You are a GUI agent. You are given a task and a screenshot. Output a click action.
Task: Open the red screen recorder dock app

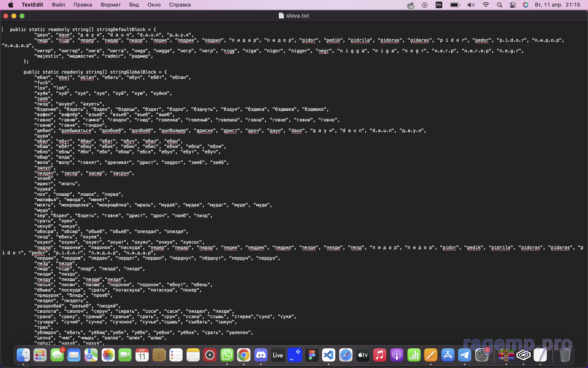click(210, 355)
